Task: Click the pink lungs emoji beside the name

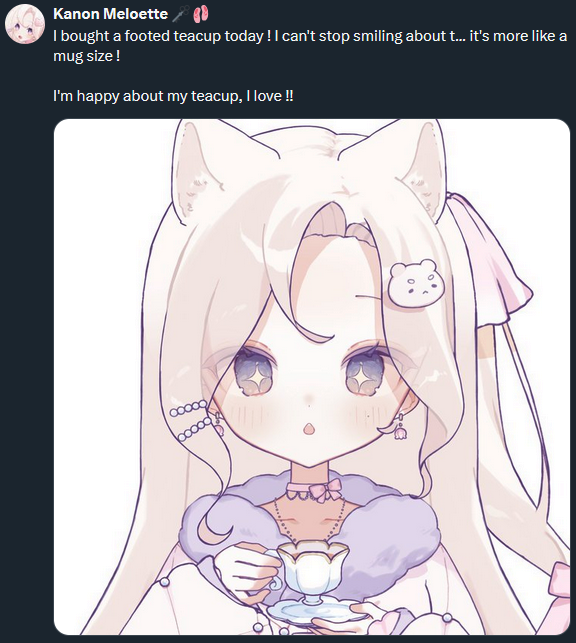Action: pos(201,14)
